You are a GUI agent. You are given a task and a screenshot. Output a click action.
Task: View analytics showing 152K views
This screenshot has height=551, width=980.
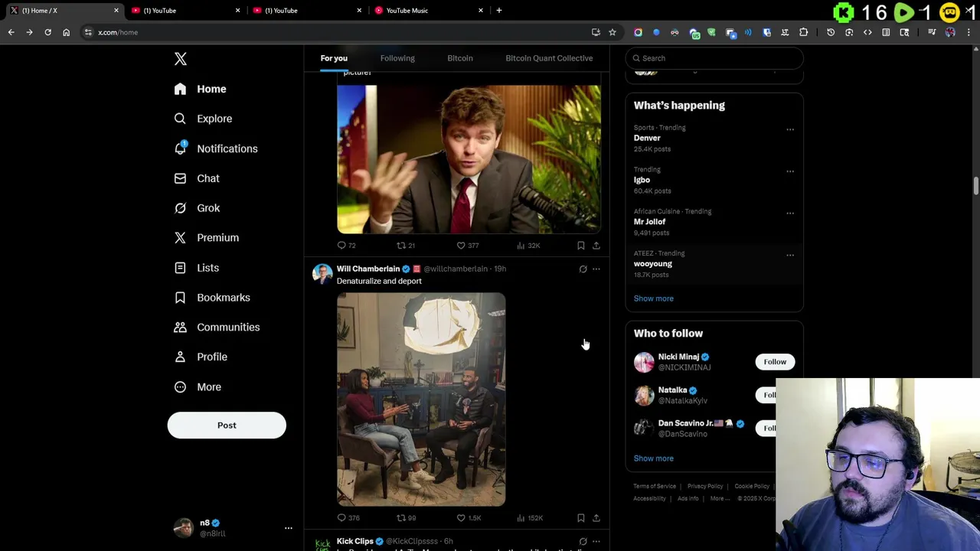[521, 518]
